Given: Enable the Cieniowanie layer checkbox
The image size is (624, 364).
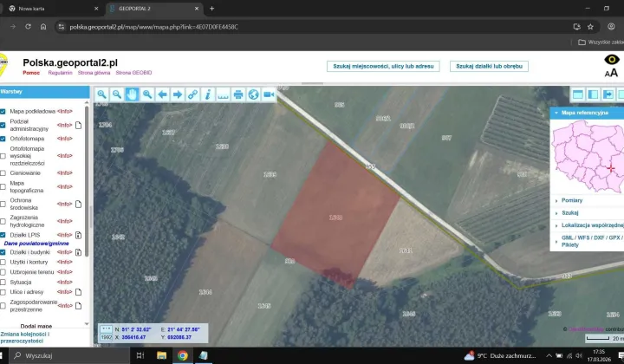Looking at the screenshot, I should pos(3,172).
